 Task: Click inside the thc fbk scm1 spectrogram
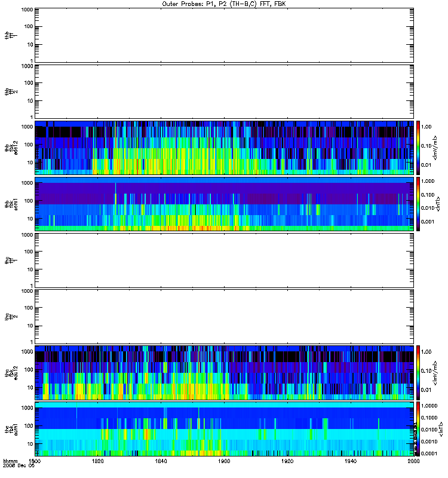point(224,429)
